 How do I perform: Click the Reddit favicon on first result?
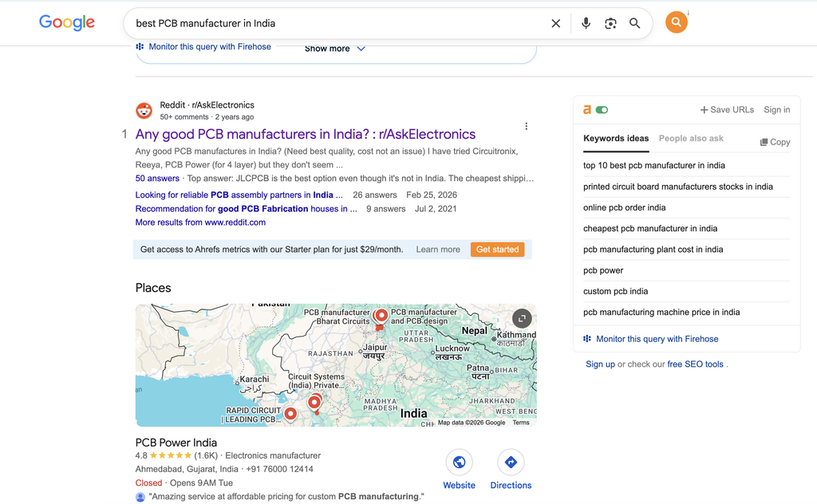[x=144, y=110]
